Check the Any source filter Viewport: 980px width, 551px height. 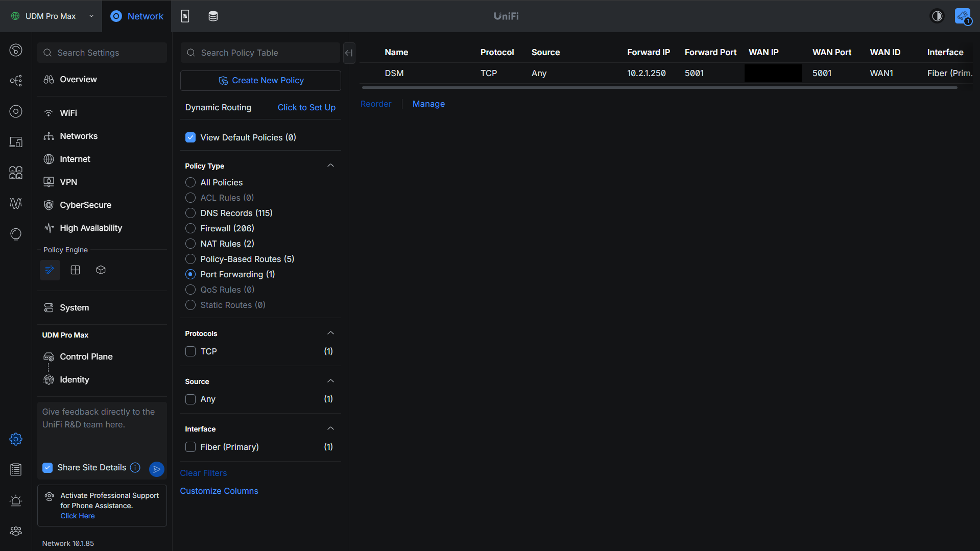tap(190, 399)
